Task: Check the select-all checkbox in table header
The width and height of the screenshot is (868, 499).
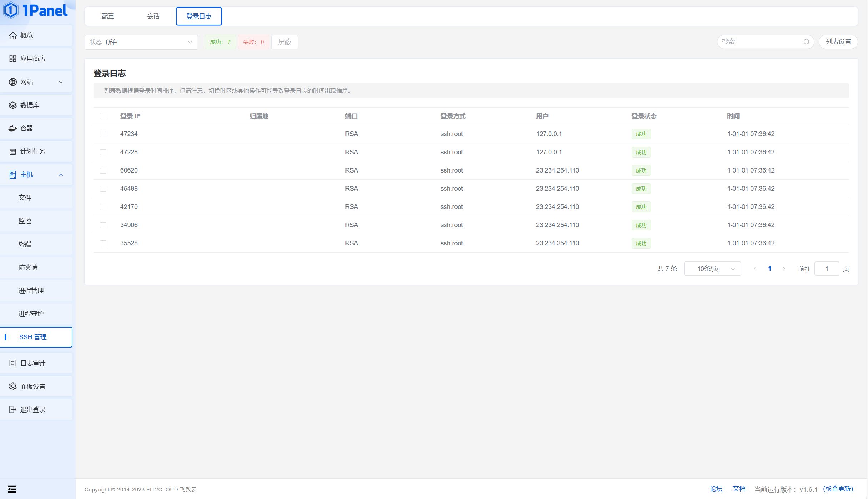Action: pyautogui.click(x=103, y=116)
